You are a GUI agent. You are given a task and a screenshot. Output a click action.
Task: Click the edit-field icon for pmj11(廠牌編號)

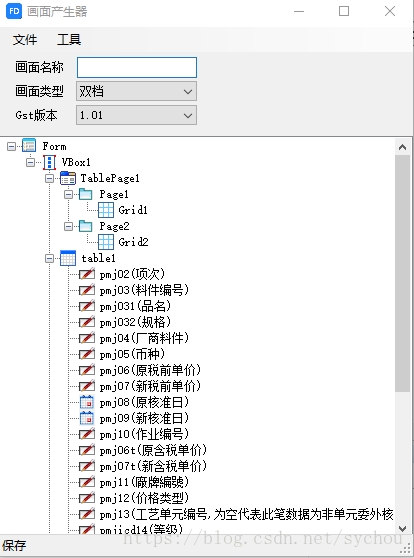coord(87,483)
